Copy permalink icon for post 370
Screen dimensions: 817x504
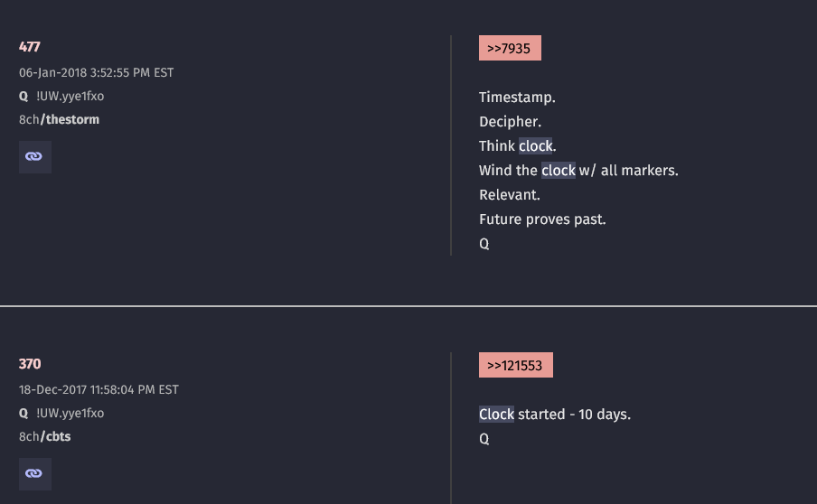[35, 474]
